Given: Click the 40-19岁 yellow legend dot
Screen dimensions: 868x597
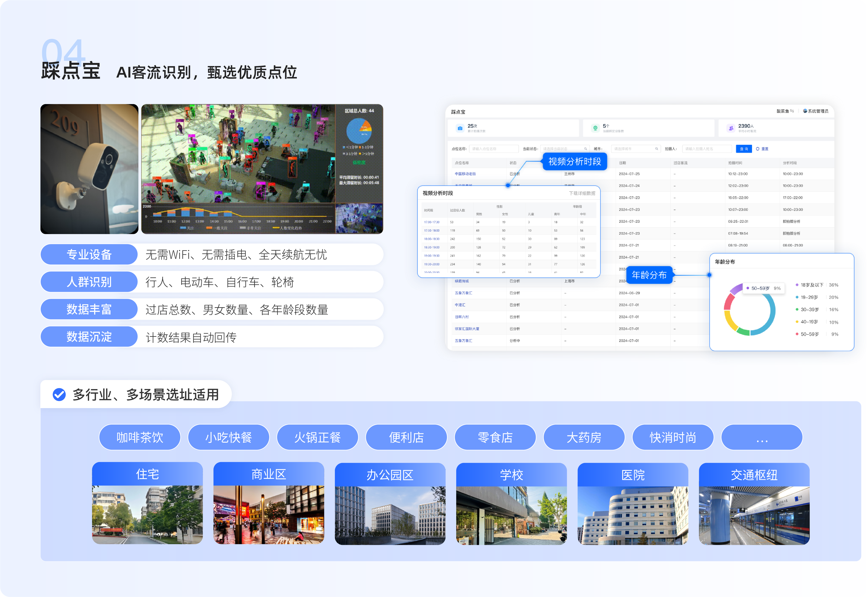Looking at the screenshot, I should (x=797, y=322).
